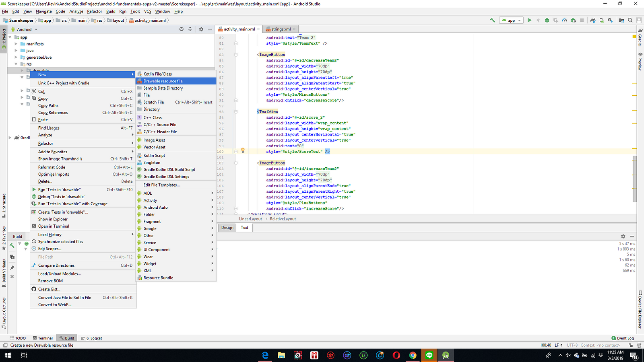This screenshot has width=644, height=362.
Task: Close the activity_main.xml tab
Action: tap(258, 29)
